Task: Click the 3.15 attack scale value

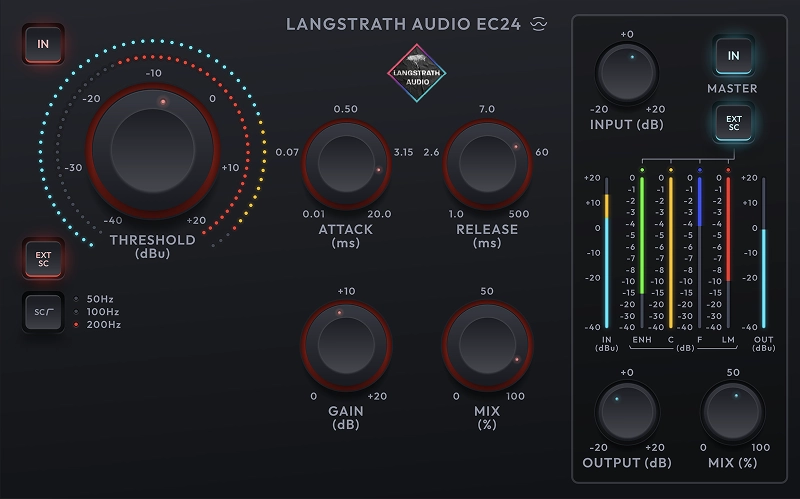Action: click(404, 153)
